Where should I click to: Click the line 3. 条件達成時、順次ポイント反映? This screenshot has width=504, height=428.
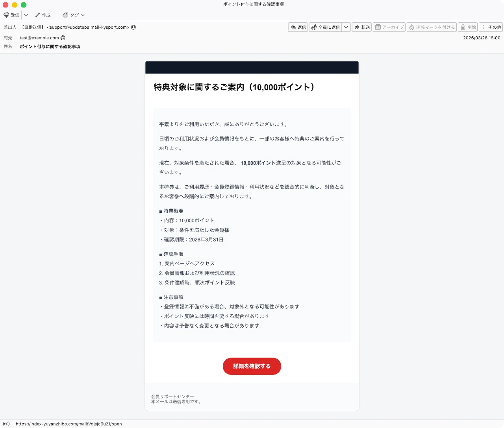click(x=197, y=283)
